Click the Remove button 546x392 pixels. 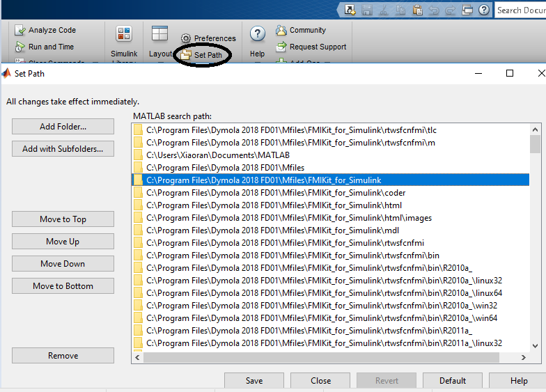(x=63, y=356)
